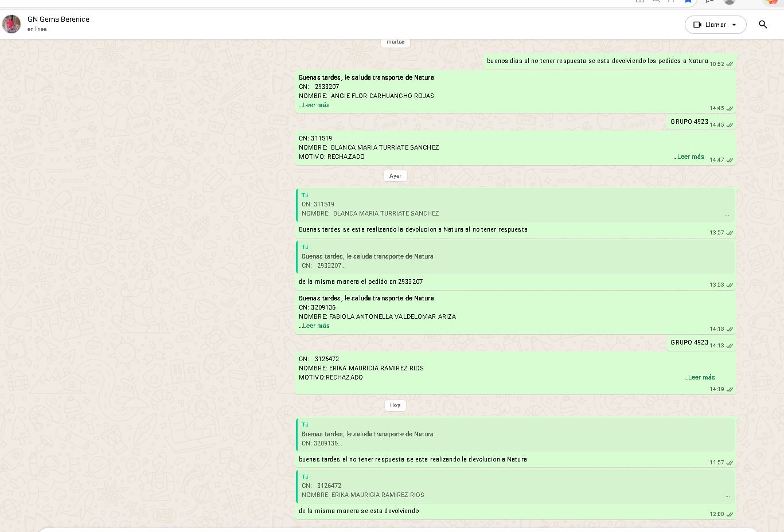Click the video camera icon in Llamar

click(x=697, y=25)
